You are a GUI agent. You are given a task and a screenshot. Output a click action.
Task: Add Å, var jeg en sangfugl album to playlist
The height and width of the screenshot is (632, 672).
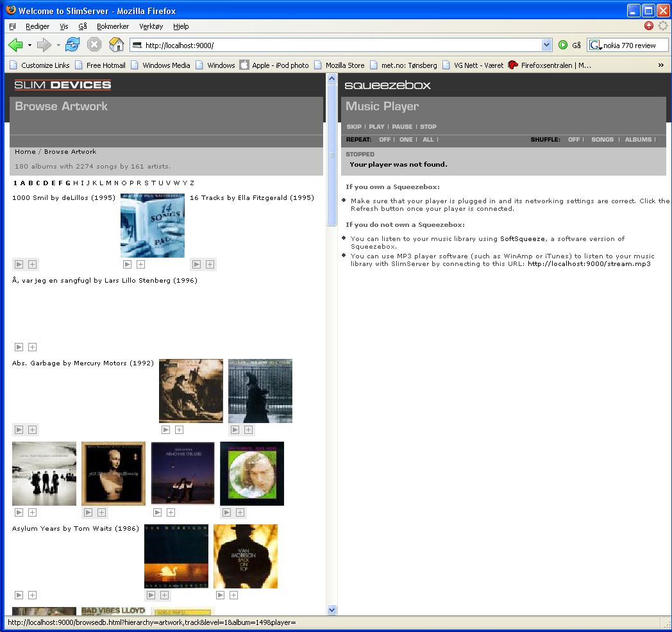coord(32,347)
